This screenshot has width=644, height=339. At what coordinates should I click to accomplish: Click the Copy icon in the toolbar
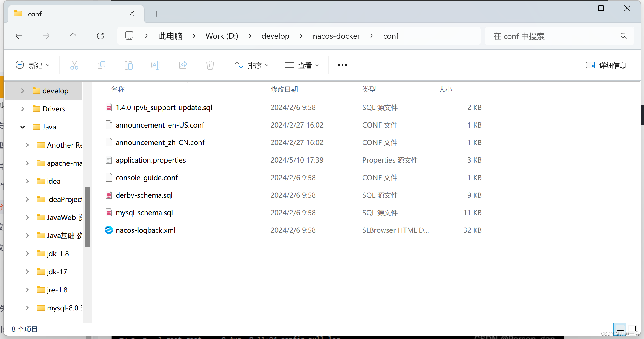click(101, 65)
